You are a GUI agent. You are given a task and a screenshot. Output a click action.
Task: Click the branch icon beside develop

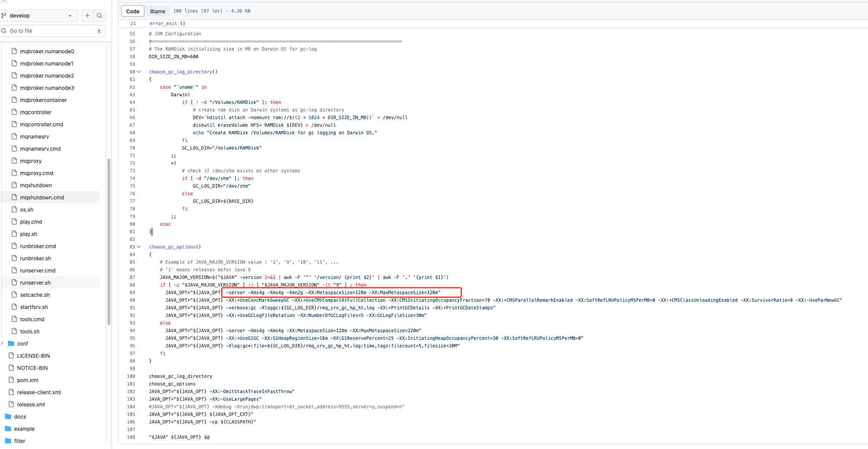4,16
